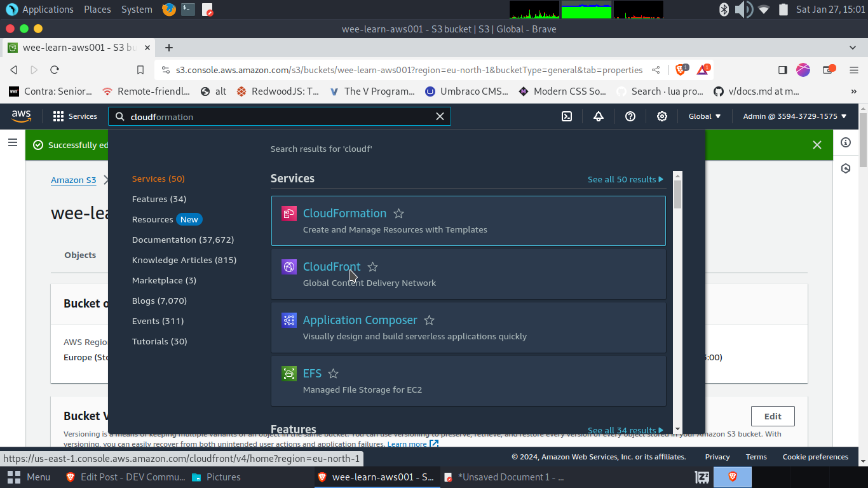Open the RedwoodJS bookmark
868x488 pixels.
[x=278, y=91]
